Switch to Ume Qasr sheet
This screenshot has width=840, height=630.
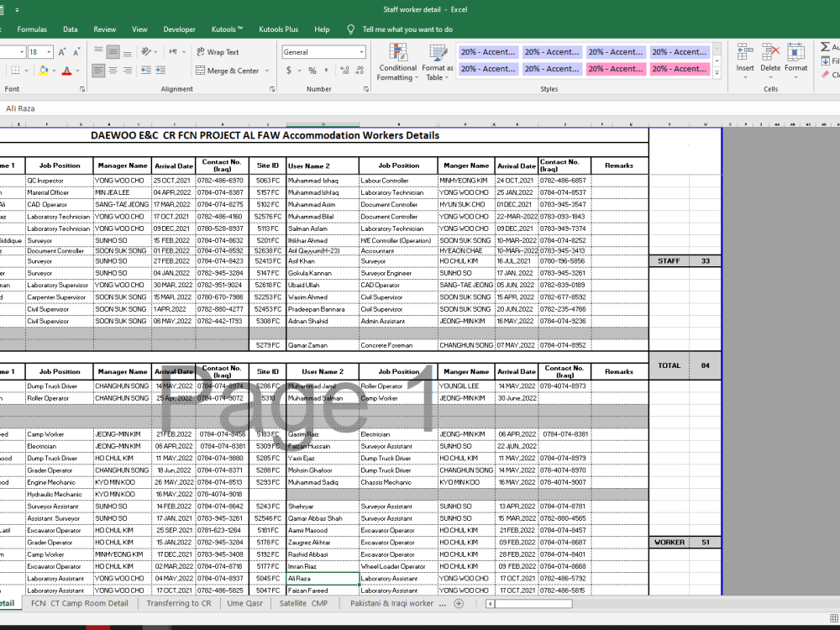tap(244, 603)
